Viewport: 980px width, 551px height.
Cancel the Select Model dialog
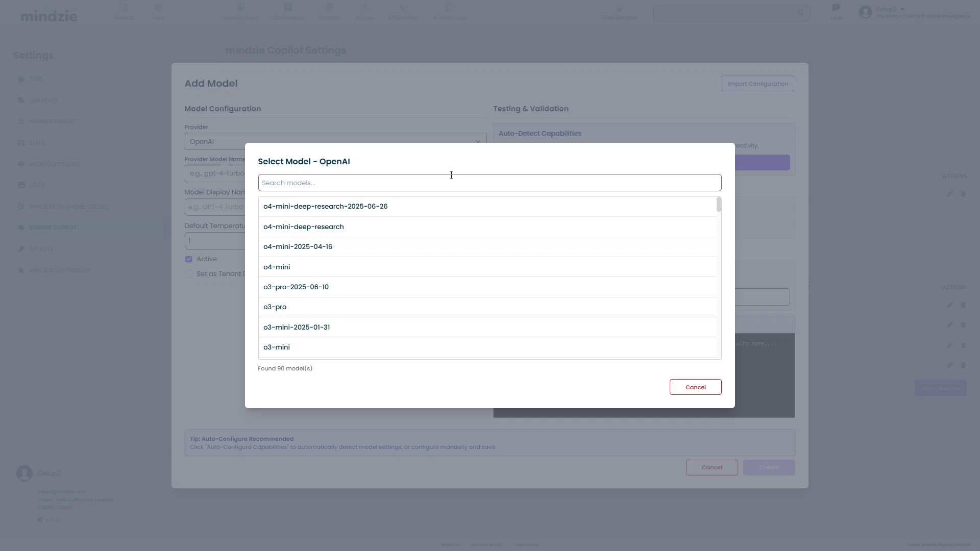tap(695, 387)
